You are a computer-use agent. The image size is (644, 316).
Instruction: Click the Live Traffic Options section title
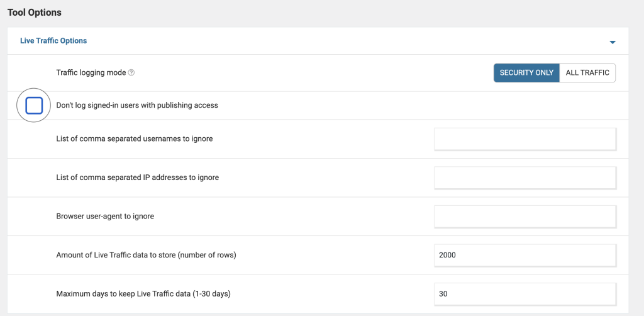(53, 41)
